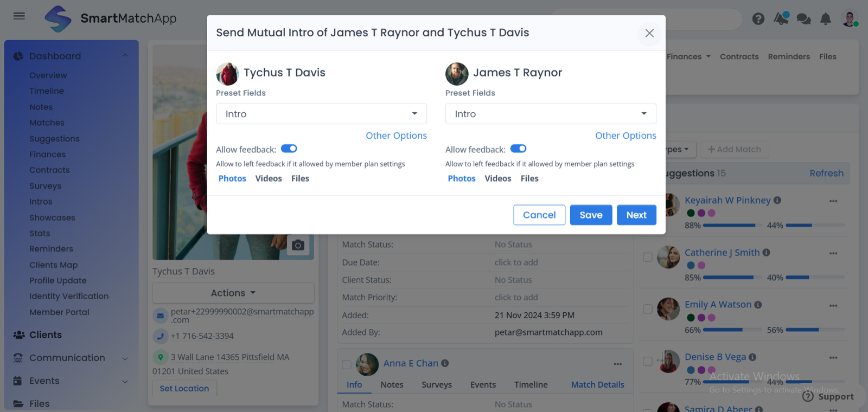
Task: Click the Next button
Action: (636, 215)
